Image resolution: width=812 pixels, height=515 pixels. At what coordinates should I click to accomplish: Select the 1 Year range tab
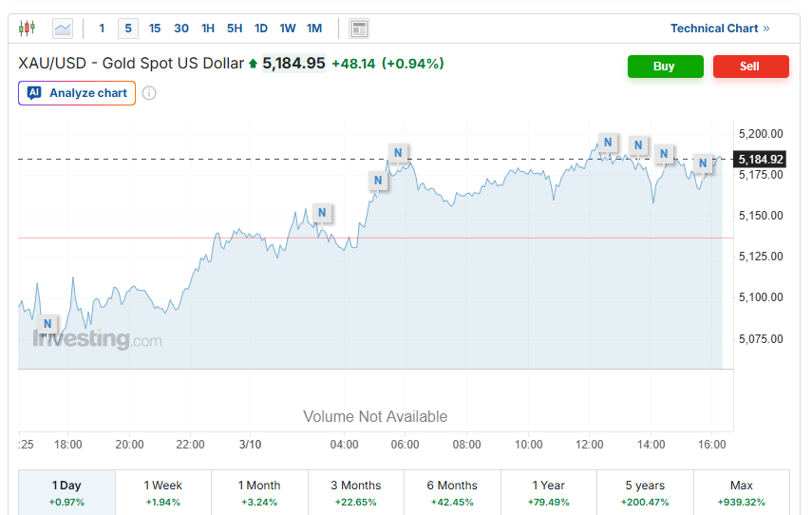point(548,492)
